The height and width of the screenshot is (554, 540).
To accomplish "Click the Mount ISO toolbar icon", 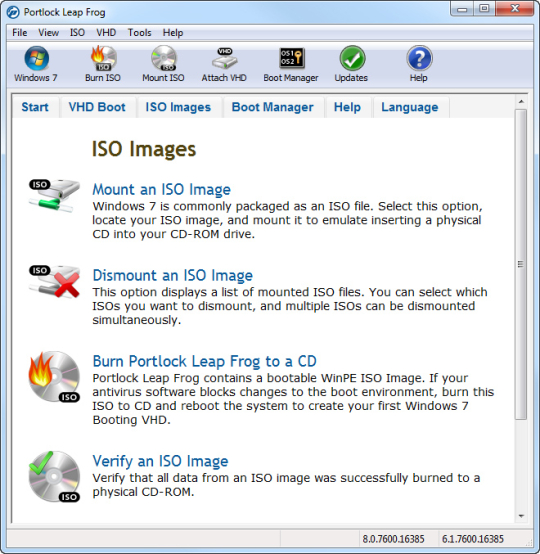I will click(164, 58).
